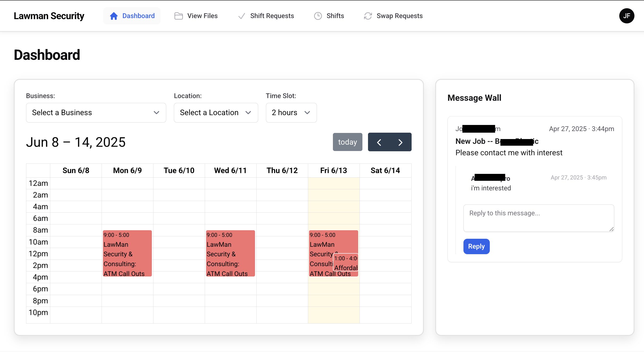The image size is (644, 352).
Task: Open the JF user avatar menu
Action: point(626,16)
